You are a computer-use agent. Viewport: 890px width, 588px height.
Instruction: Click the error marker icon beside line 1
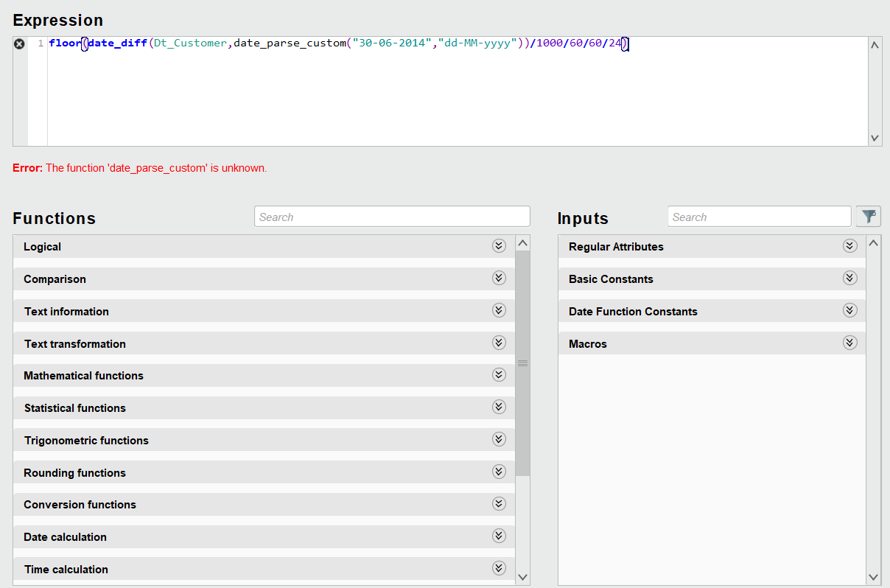[x=19, y=43]
